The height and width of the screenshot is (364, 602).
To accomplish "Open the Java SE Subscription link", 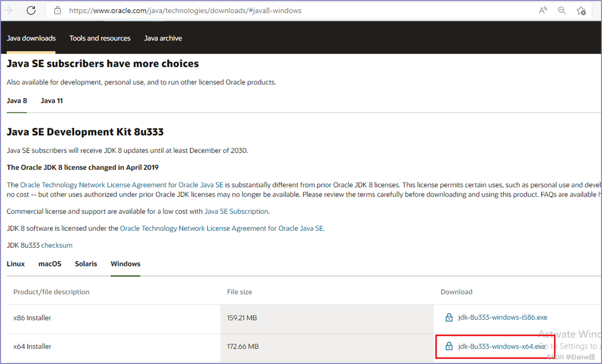I will 236,211.
